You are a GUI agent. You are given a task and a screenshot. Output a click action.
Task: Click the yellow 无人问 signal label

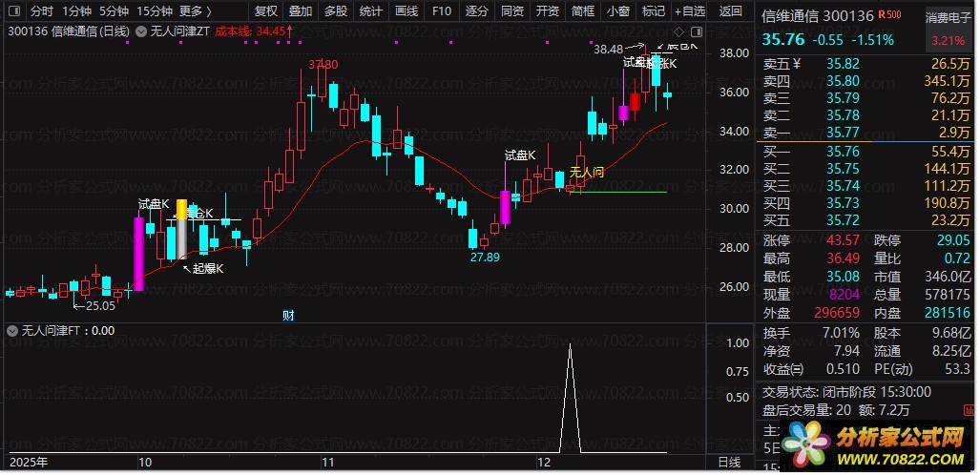(x=586, y=173)
